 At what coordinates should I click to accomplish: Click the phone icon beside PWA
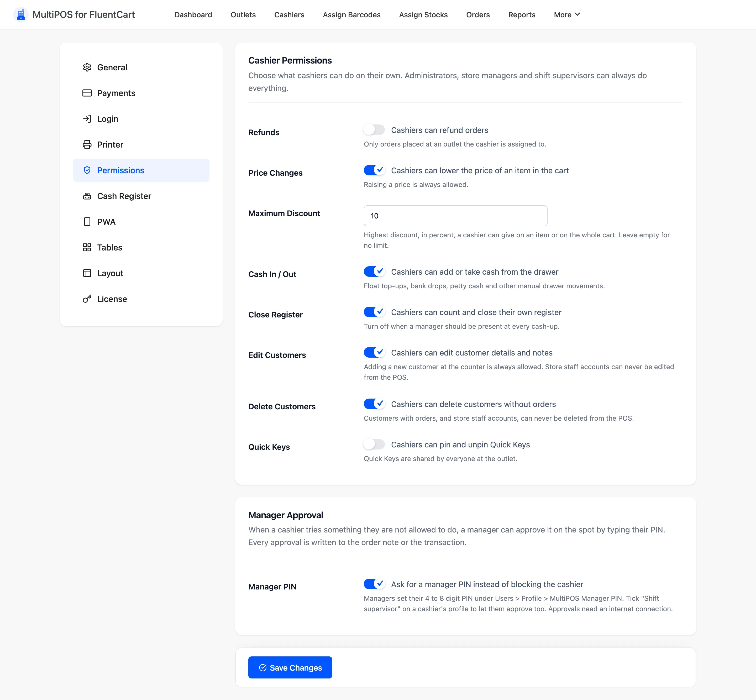tap(87, 222)
